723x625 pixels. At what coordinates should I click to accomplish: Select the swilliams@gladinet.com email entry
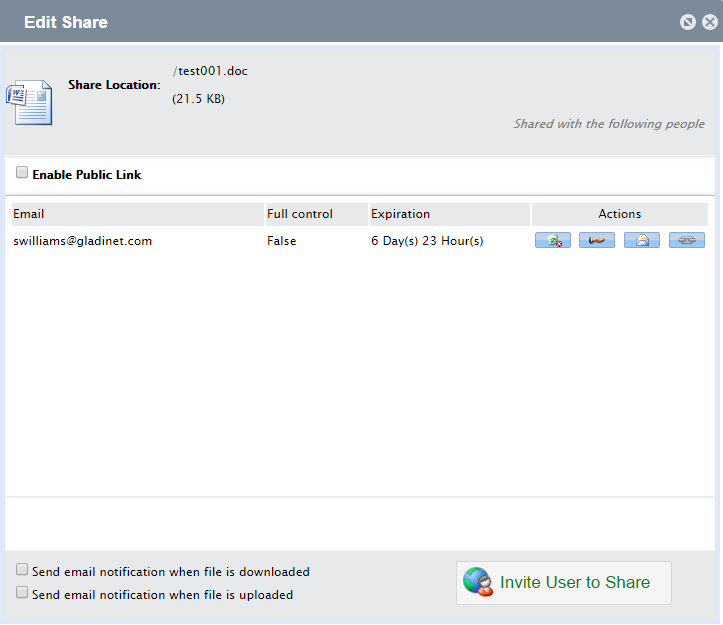coord(83,241)
